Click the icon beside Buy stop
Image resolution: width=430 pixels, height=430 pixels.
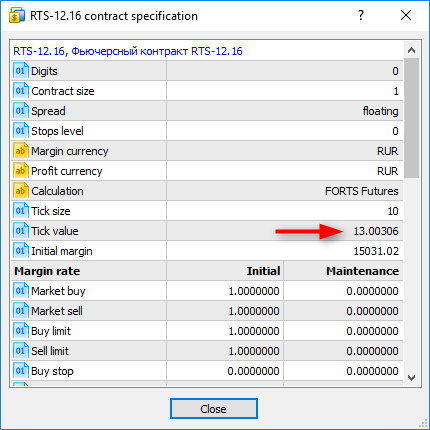coord(21,371)
